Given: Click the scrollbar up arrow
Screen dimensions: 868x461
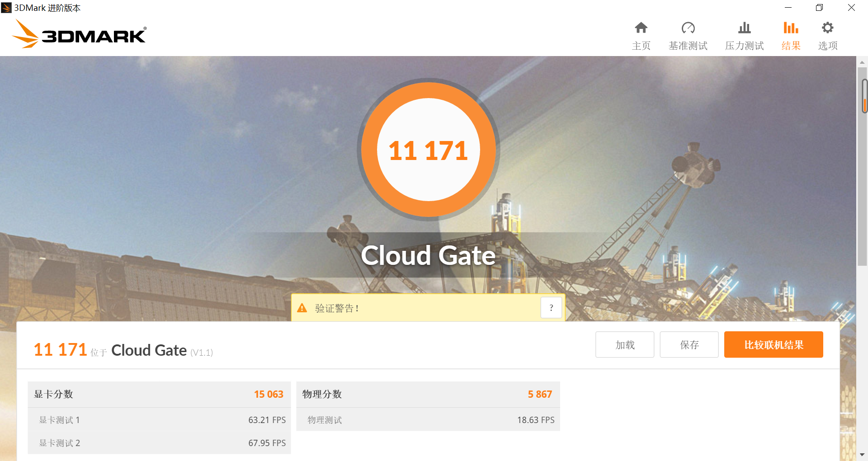Looking at the screenshot, I should pyautogui.click(x=862, y=62).
